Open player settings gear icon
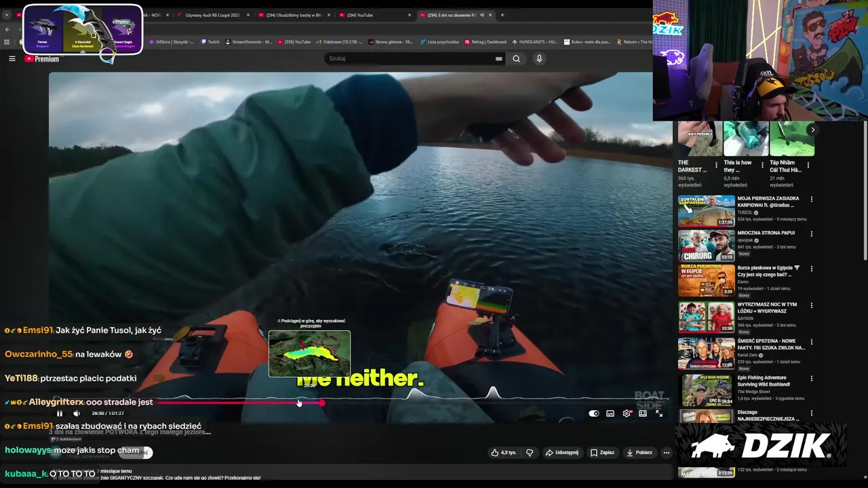 627,413
